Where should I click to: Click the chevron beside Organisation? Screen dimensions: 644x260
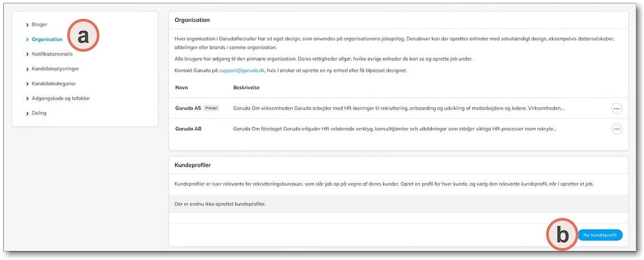tap(27, 40)
